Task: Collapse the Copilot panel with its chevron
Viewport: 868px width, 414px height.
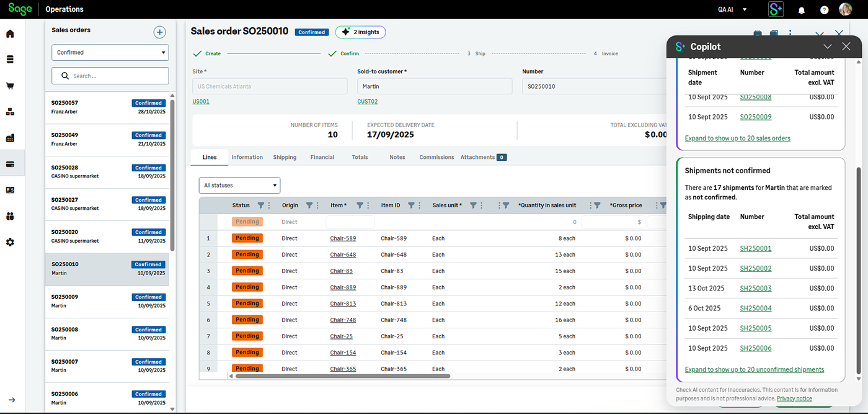Action: pyautogui.click(x=828, y=46)
